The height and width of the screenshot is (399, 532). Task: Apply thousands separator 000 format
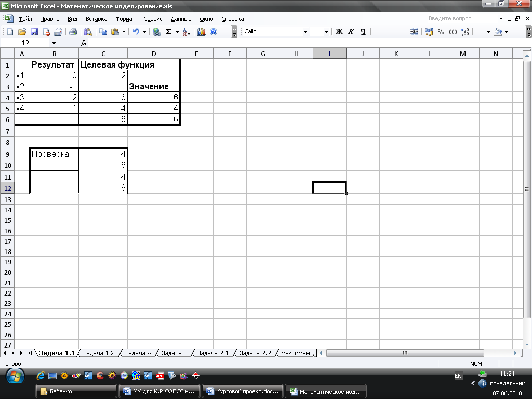(x=453, y=32)
